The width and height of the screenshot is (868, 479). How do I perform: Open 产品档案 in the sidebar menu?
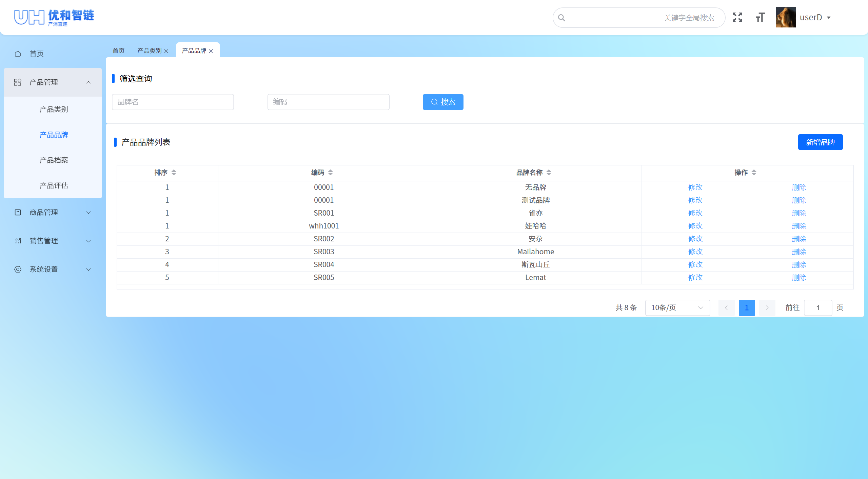click(x=54, y=160)
